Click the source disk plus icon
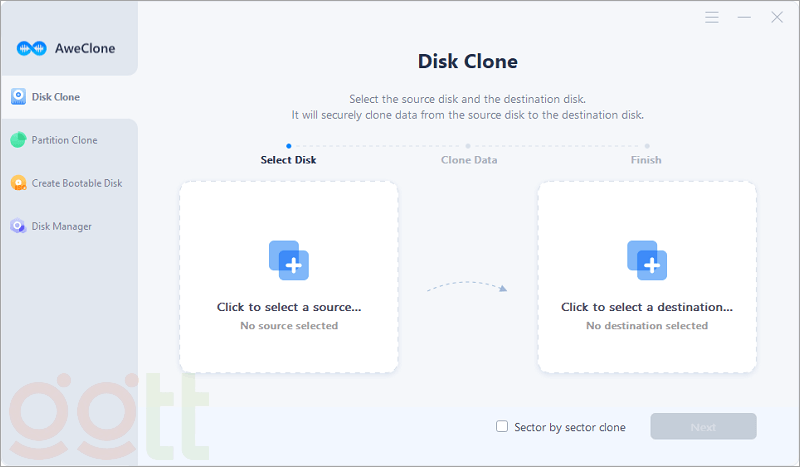This screenshot has width=800, height=467. [x=289, y=260]
